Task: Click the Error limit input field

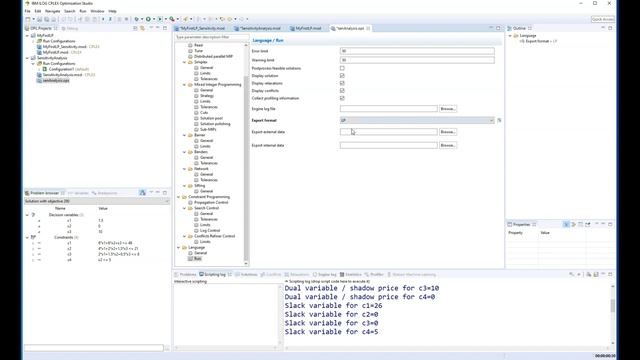Action: pos(417,51)
